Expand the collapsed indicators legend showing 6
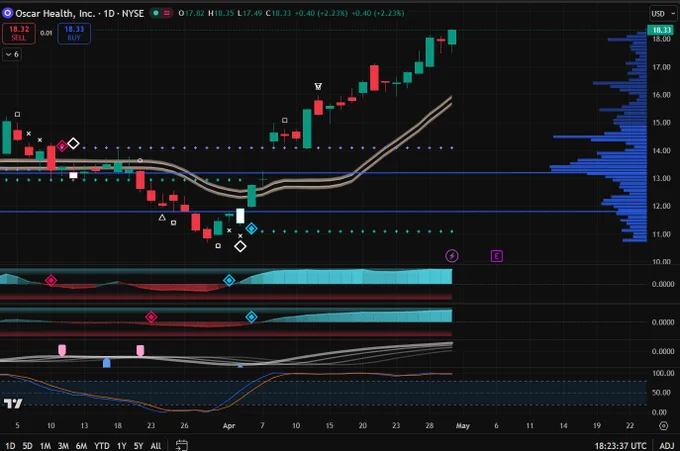This screenshot has width=680, height=451. pyautogui.click(x=12, y=54)
